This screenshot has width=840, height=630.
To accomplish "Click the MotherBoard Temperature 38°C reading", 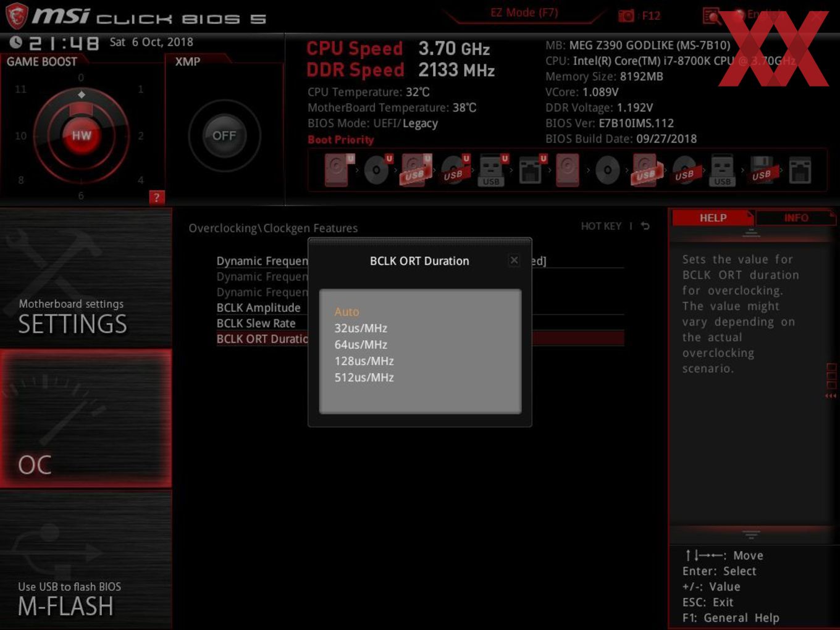I will pyautogui.click(x=392, y=107).
